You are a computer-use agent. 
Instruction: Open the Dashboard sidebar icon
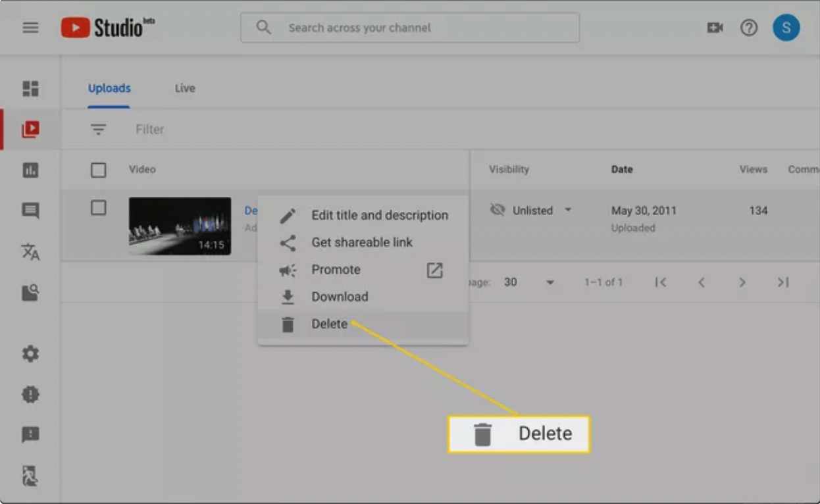pos(30,89)
